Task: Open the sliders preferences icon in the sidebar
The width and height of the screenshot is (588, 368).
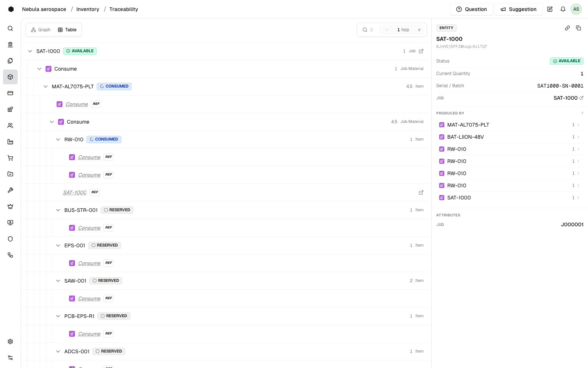Action: (10, 358)
